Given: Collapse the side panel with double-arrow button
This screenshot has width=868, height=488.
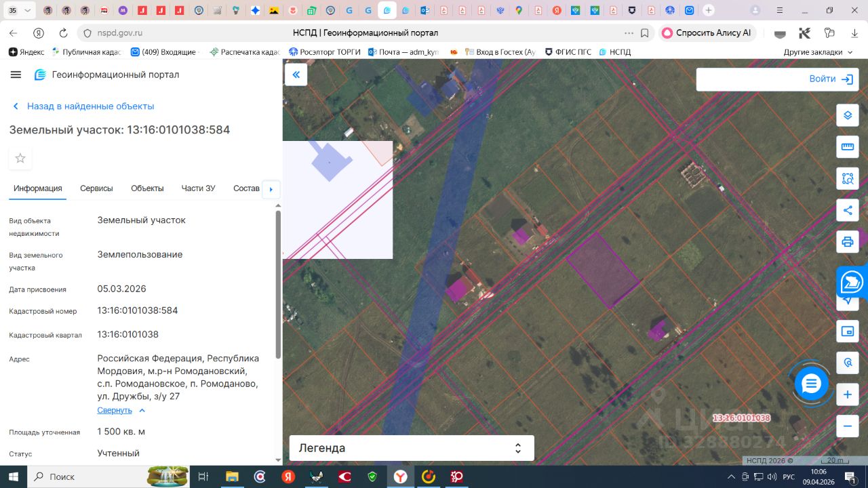Looking at the screenshot, I should pos(296,75).
